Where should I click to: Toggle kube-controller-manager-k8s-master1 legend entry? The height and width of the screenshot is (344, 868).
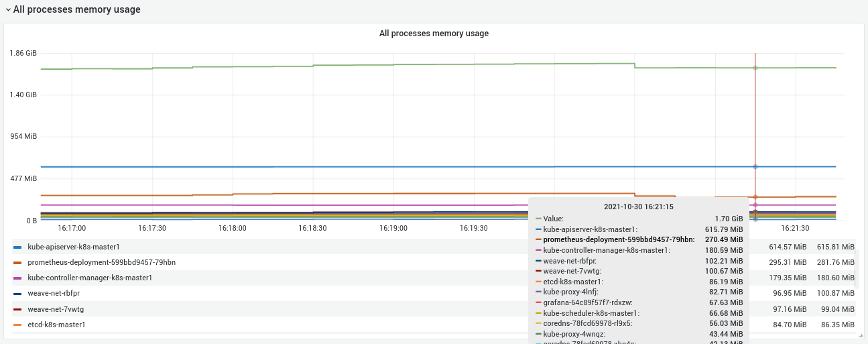pos(90,278)
